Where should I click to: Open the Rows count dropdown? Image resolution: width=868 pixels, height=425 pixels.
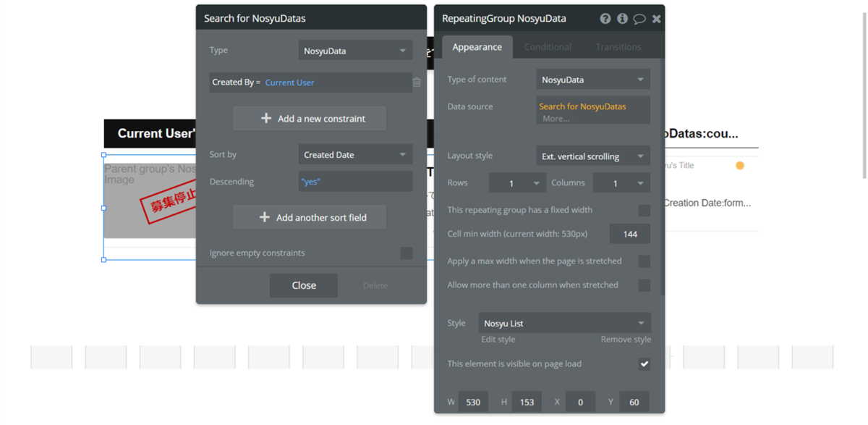click(516, 183)
